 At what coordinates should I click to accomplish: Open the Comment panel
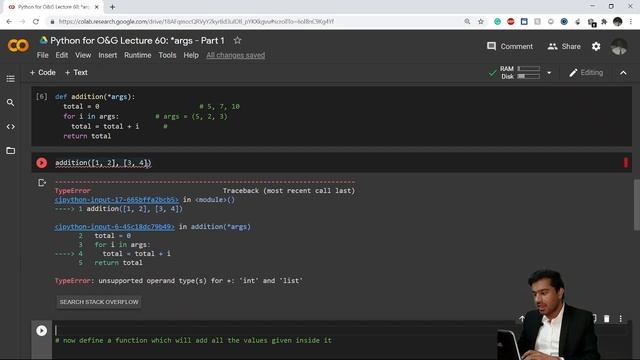(x=510, y=47)
